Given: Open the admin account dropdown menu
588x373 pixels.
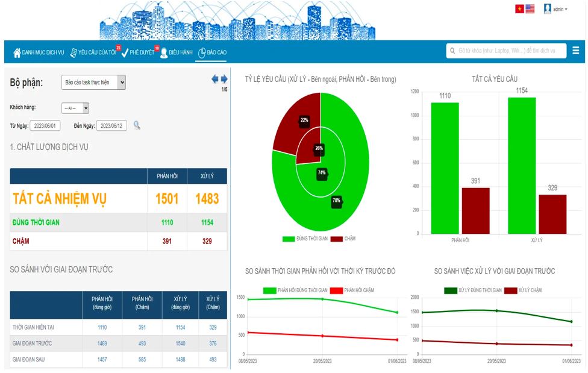Looking at the screenshot, I should 560,10.
